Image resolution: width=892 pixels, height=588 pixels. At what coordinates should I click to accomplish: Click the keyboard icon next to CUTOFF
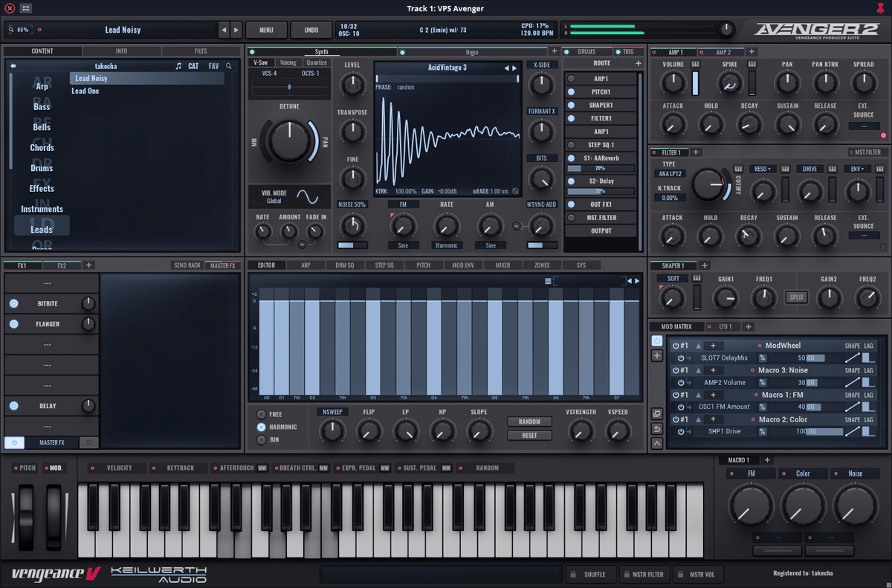click(739, 169)
